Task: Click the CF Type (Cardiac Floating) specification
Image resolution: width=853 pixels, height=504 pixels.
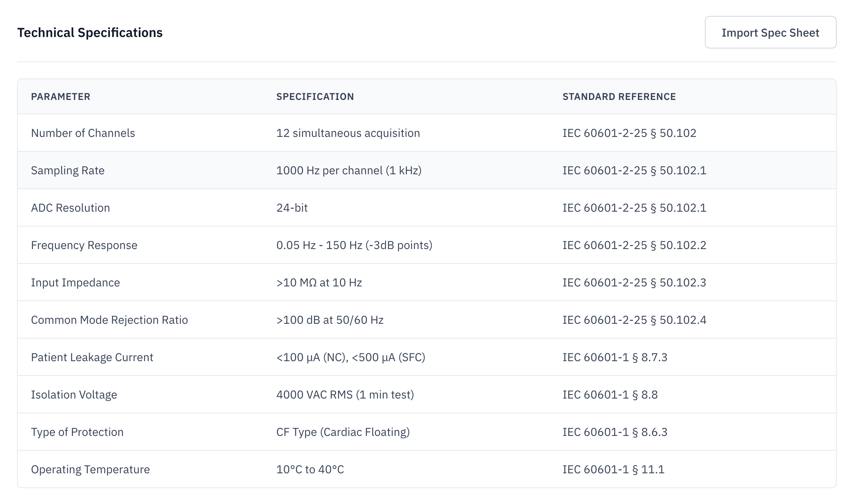Action: point(344,432)
